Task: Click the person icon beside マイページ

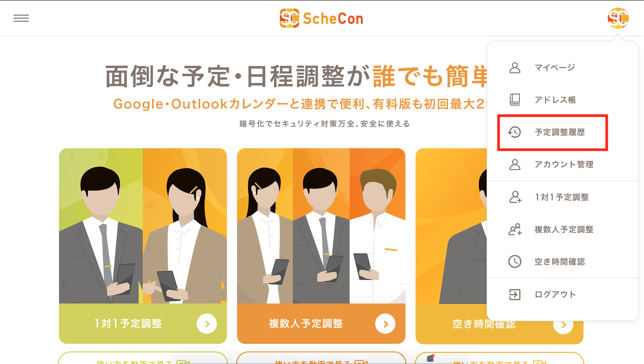Action: [x=515, y=68]
